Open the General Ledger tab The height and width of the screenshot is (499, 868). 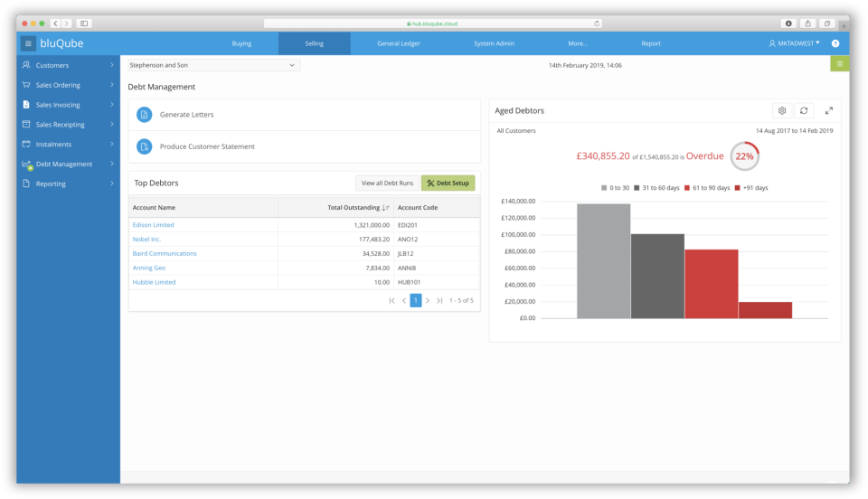(x=399, y=43)
